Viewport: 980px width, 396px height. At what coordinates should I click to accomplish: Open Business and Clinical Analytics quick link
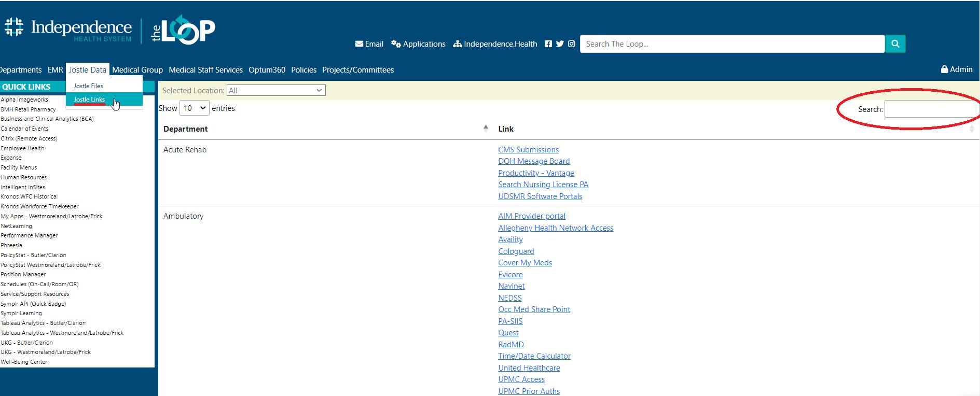tap(47, 119)
